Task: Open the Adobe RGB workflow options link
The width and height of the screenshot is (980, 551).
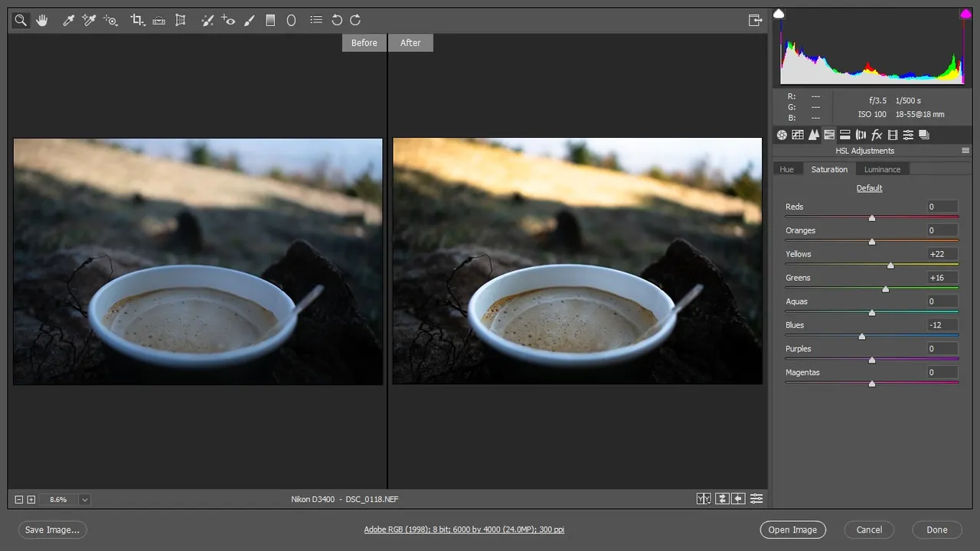Action: pos(464,530)
